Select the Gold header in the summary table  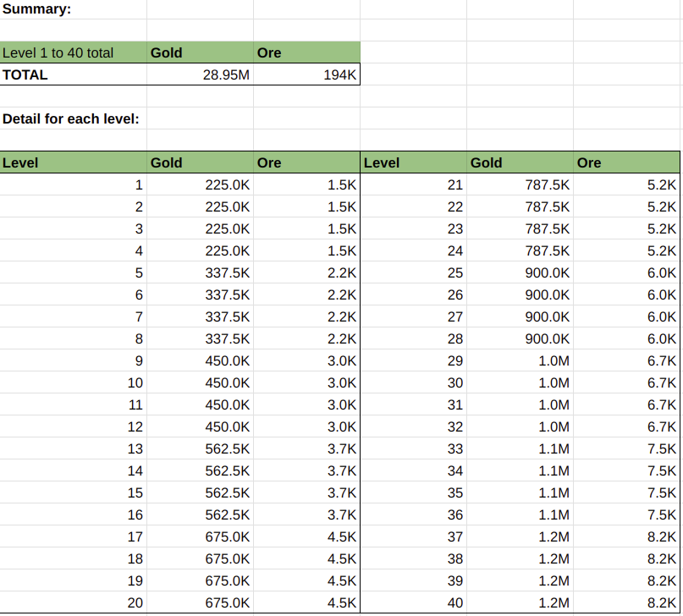(x=201, y=52)
